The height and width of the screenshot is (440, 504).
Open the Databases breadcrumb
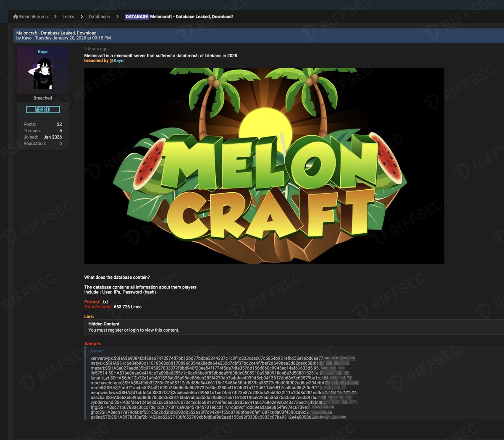click(x=99, y=17)
